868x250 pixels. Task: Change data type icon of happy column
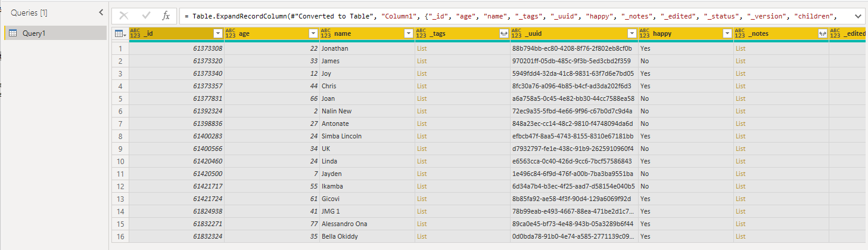(x=644, y=34)
